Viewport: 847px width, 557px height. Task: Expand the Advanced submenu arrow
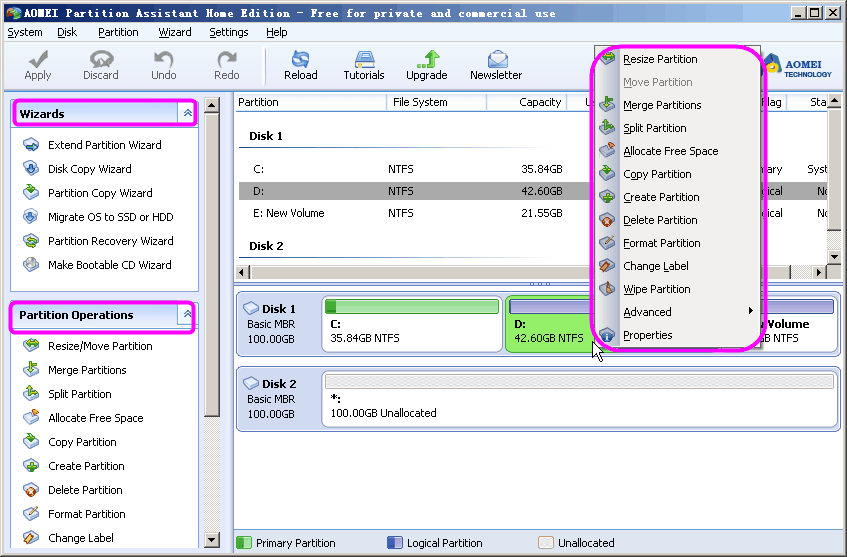point(750,311)
